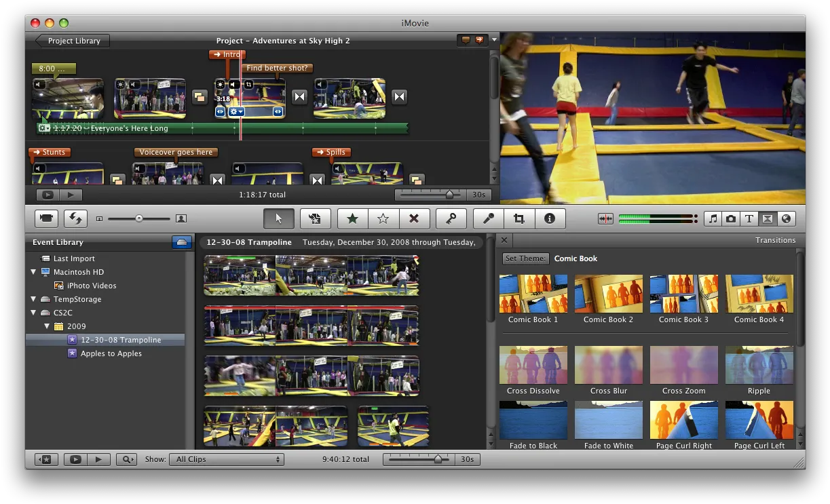Mark selection as favorite with solid star

[x=352, y=218]
